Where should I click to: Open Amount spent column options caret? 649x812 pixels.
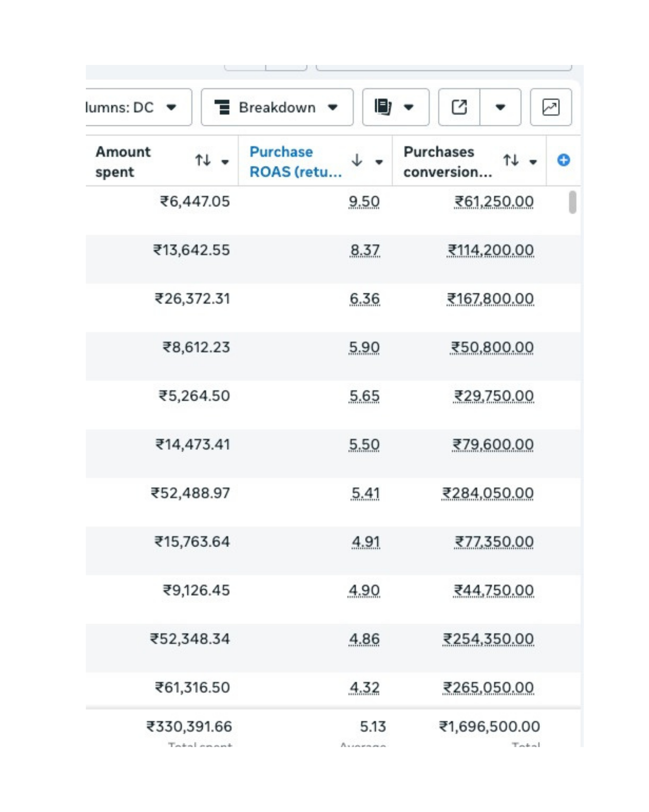click(x=225, y=162)
